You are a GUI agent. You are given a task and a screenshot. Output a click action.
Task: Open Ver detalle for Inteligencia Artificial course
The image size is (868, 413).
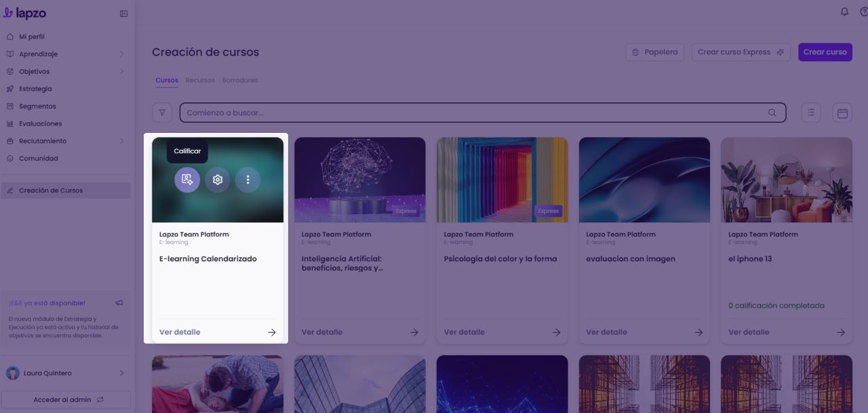322,332
